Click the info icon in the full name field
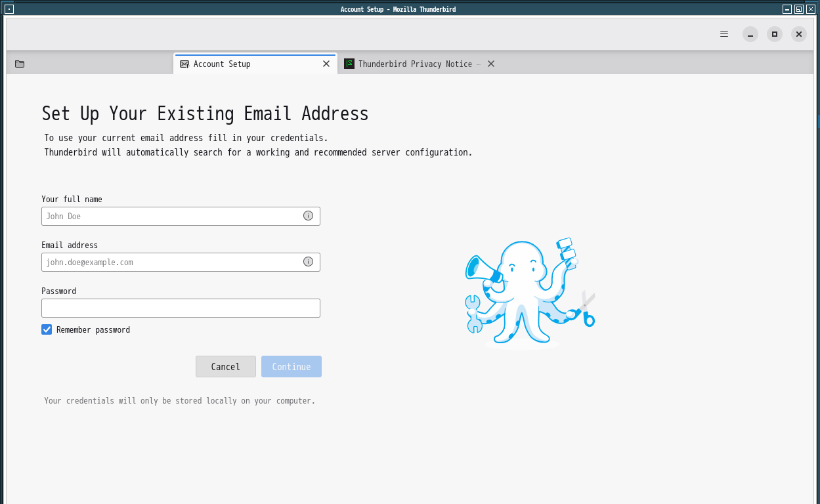 click(x=308, y=216)
